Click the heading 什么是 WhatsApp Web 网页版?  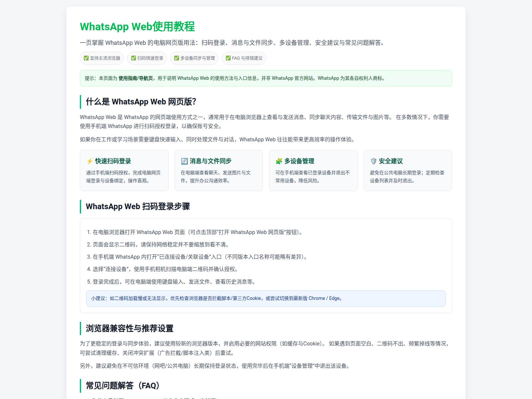[x=141, y=102]
